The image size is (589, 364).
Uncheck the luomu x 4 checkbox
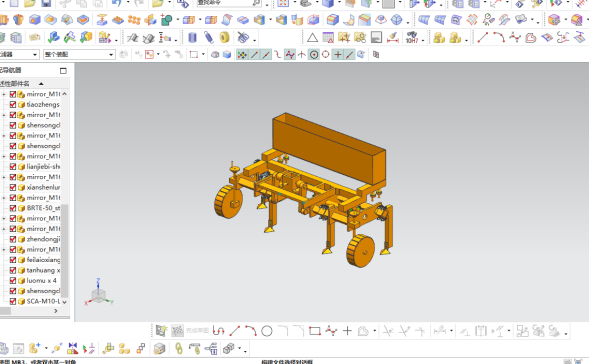(x=13, y=281)
